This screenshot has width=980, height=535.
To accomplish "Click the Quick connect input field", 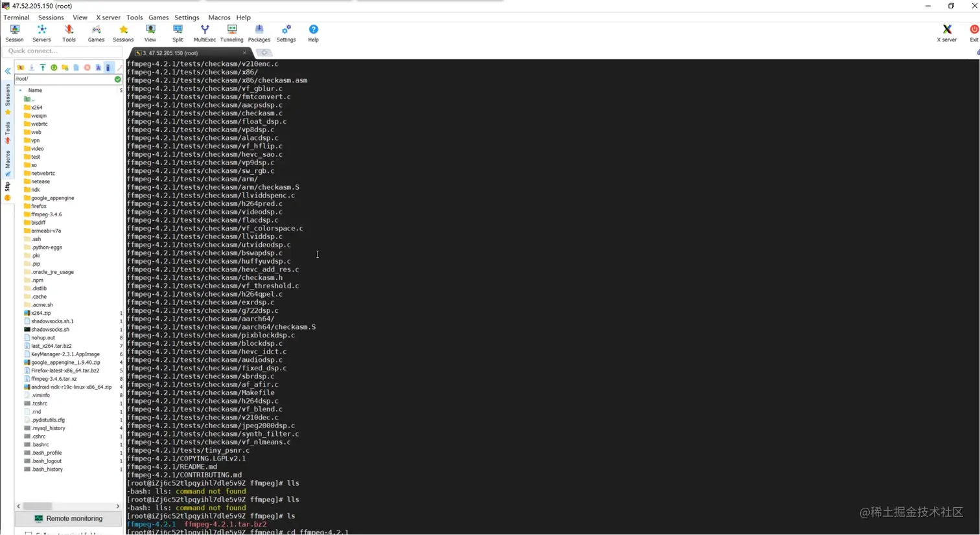I will pos(63,51).
